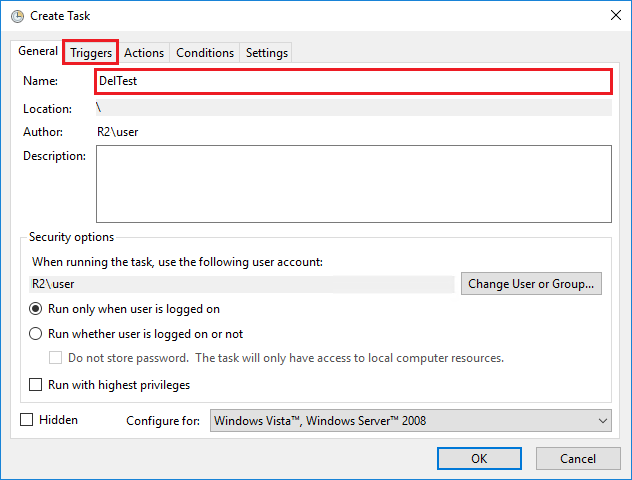Switch to the Conditions tab

click(205, 53)
